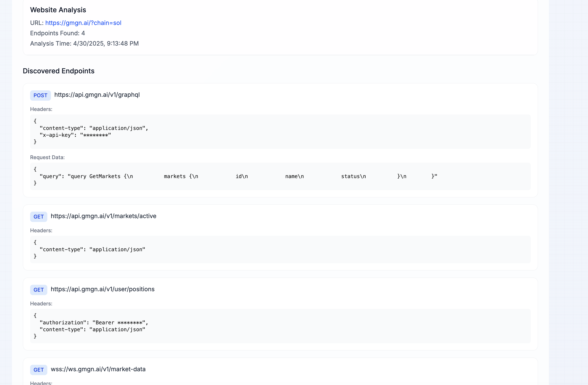Screen dimensions: 588x385
Task: Select the graphql endpoint URL text
Action: 97,95
